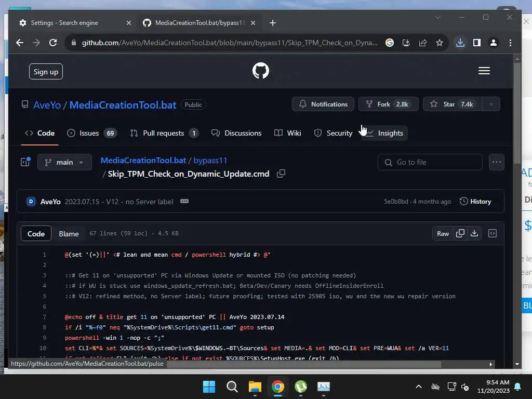Open the symbols panel icon
The height and width of the screenshot is (399, 532).
(493, 233)
